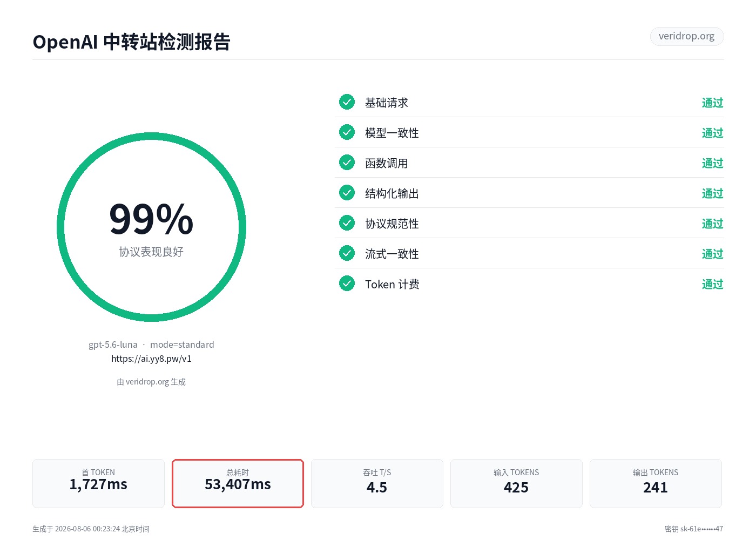Open the veridrop.org badge in header
Image resolution: width=756 pixels, height=540 pixels.
686,36
